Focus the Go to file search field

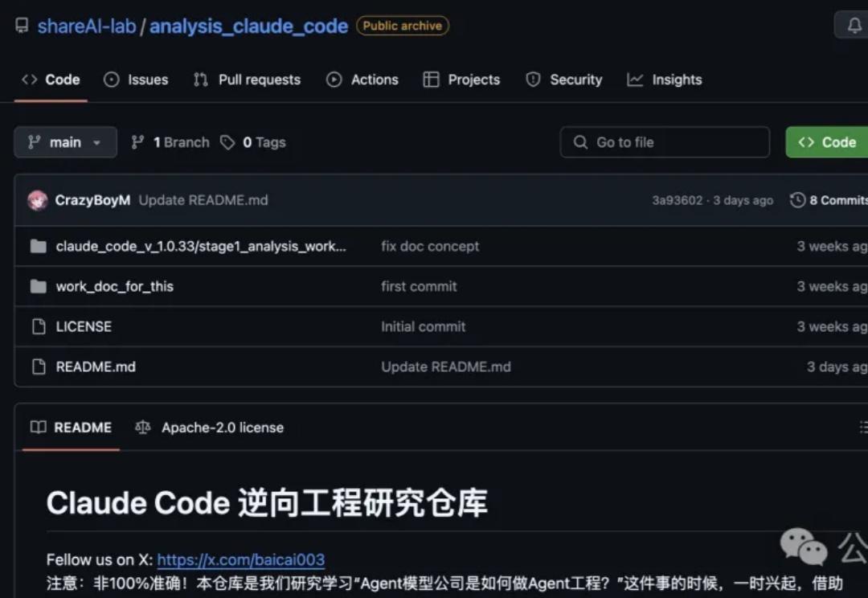coord(665,142)
